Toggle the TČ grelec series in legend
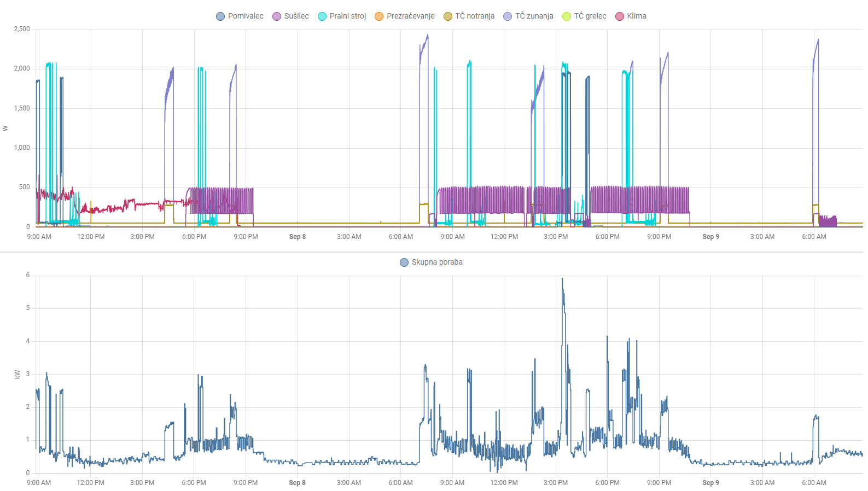 point(585,16)
